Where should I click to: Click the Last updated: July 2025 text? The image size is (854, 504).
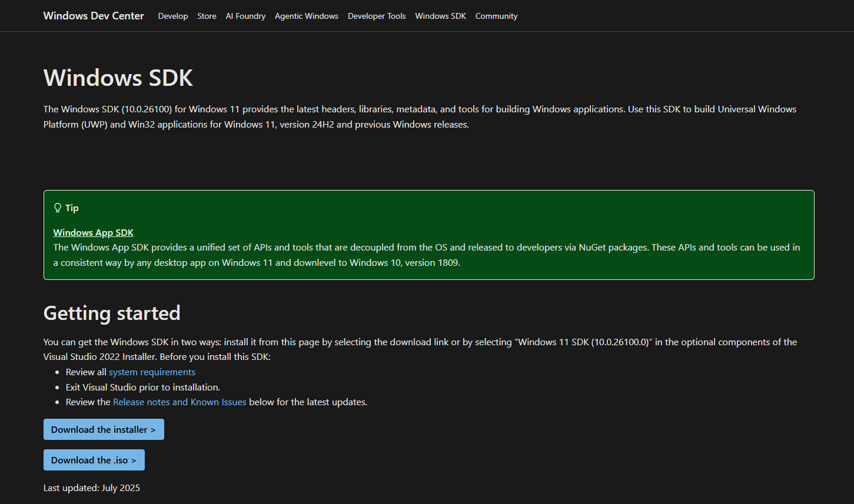92,488
